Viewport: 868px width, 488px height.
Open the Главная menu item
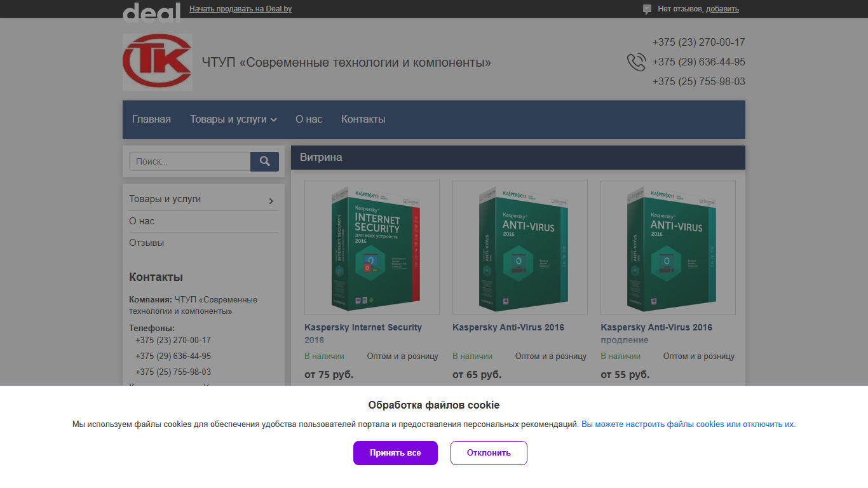coord(151,119)
